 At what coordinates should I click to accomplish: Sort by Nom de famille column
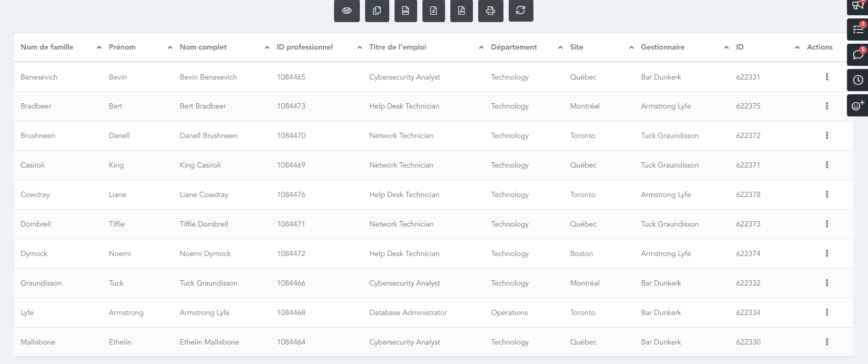[47, 47]
